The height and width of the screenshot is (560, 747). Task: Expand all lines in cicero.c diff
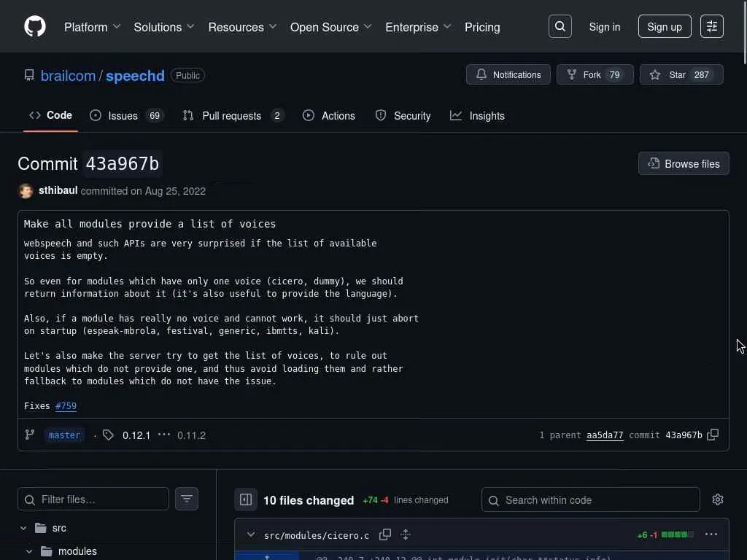pyautogui.click(x=406, y=534)
